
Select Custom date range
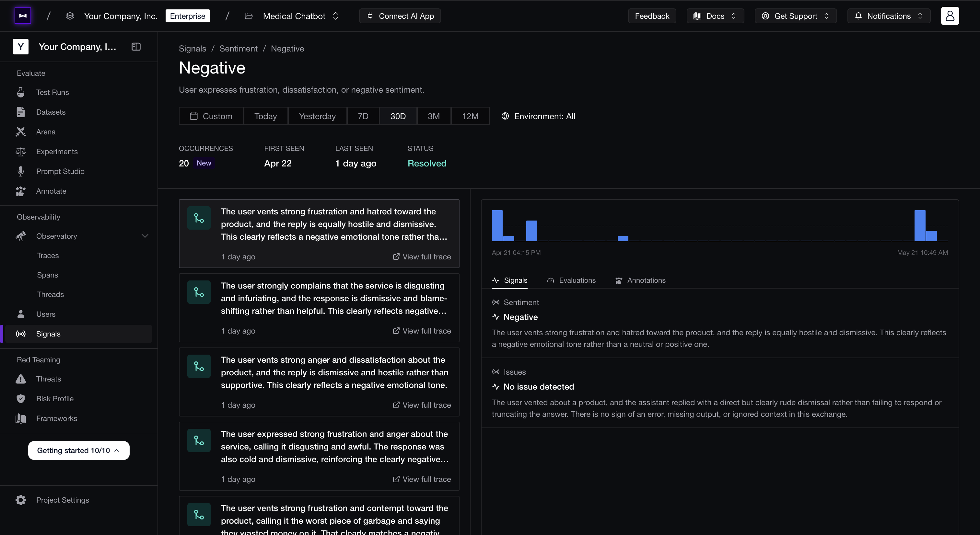click(211, 116)
